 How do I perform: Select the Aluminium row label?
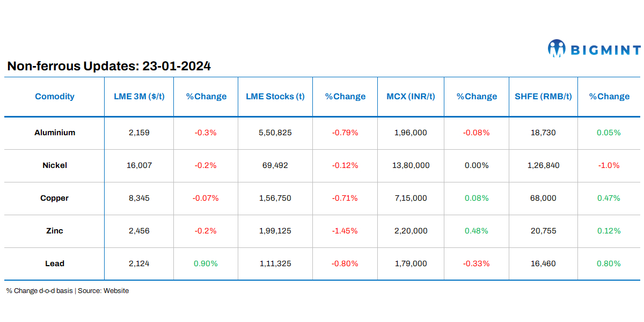click(55, 133)
